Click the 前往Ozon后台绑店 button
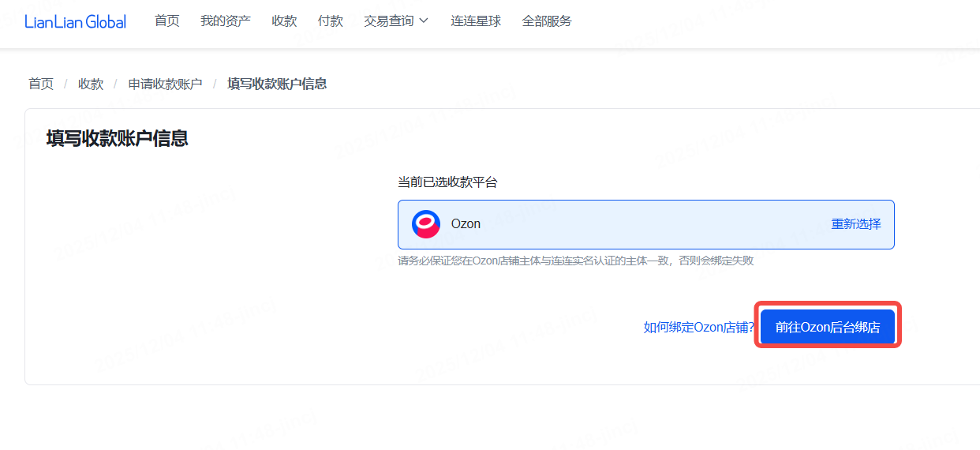 [828, 327]
